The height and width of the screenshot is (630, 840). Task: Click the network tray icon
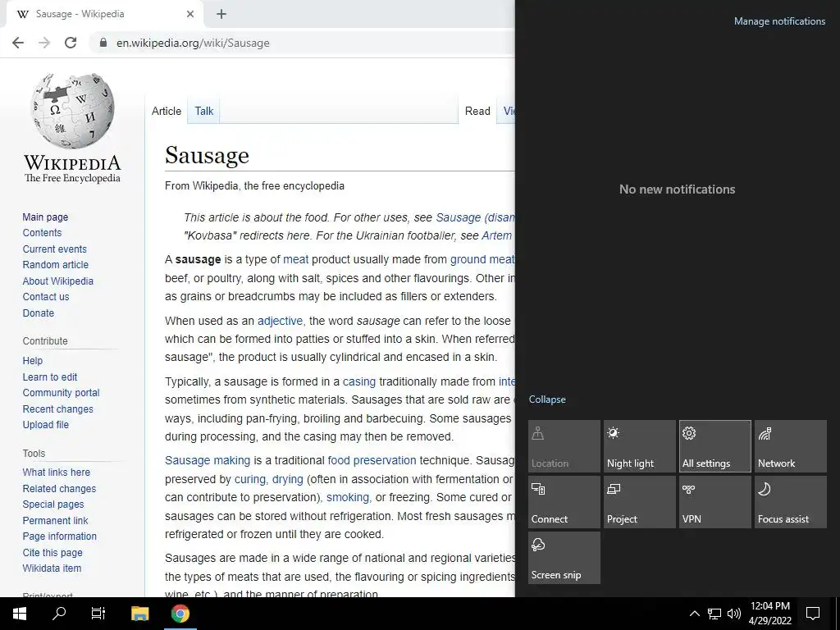coord(714,614)
